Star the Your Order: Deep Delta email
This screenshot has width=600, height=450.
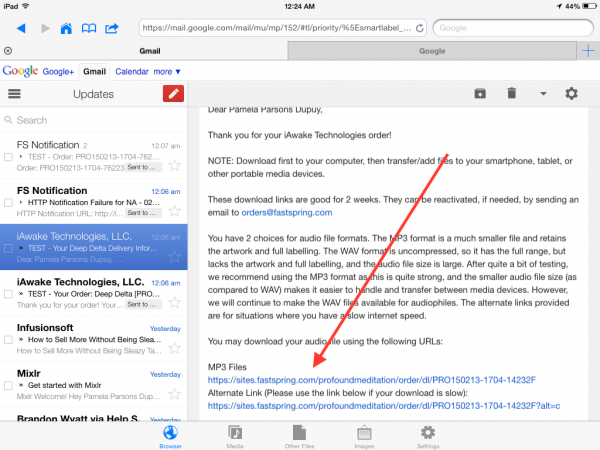(174, 302)
